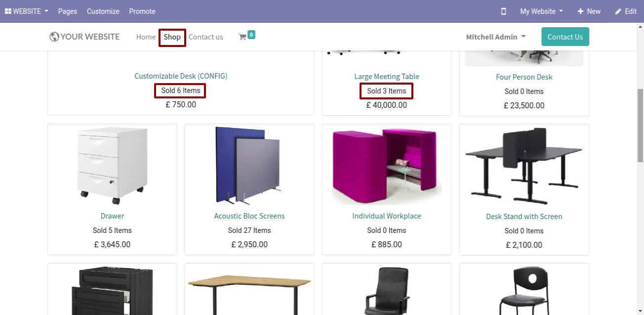
Task: Click the plus icon next to New
Action: [x=580, y=11]
